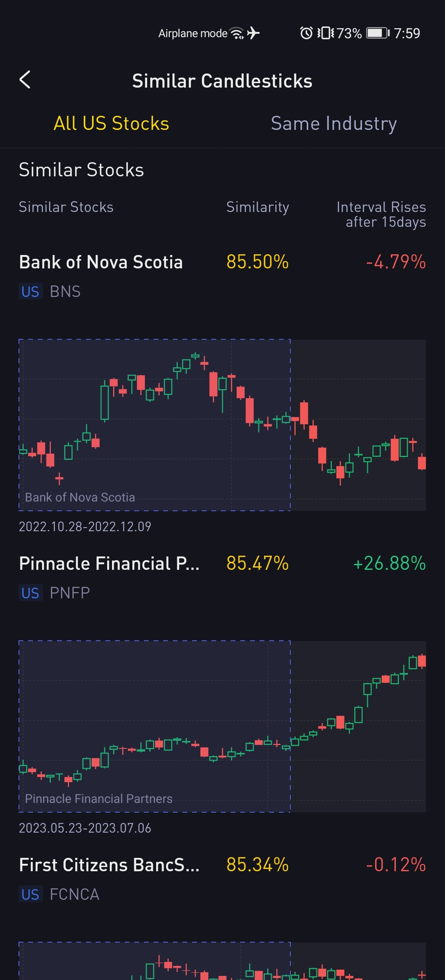445x980 pixels.
Task: Tap the US market badge beside FCNCA
Action: tap(30, 894)
